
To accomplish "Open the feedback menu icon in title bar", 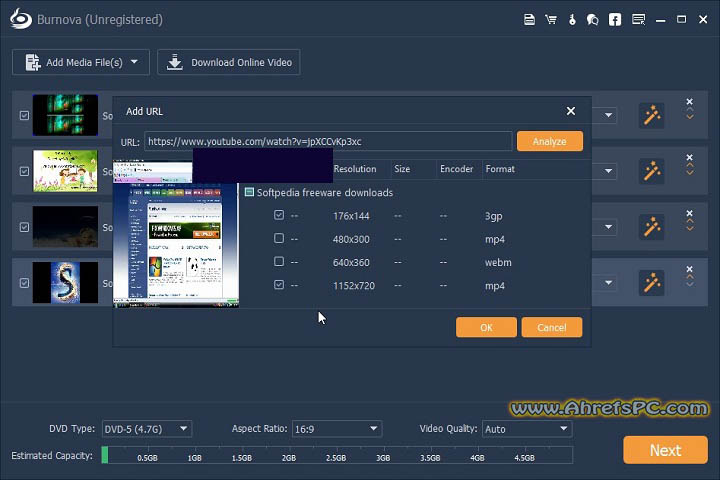I will (x=638, y=20).
